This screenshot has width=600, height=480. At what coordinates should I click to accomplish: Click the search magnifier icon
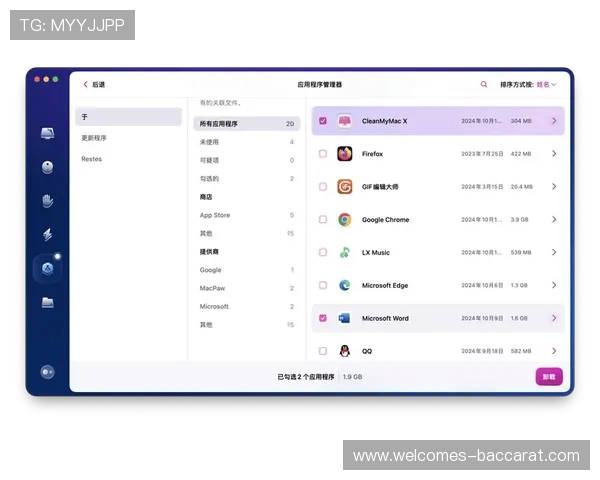tap(484, 84)
